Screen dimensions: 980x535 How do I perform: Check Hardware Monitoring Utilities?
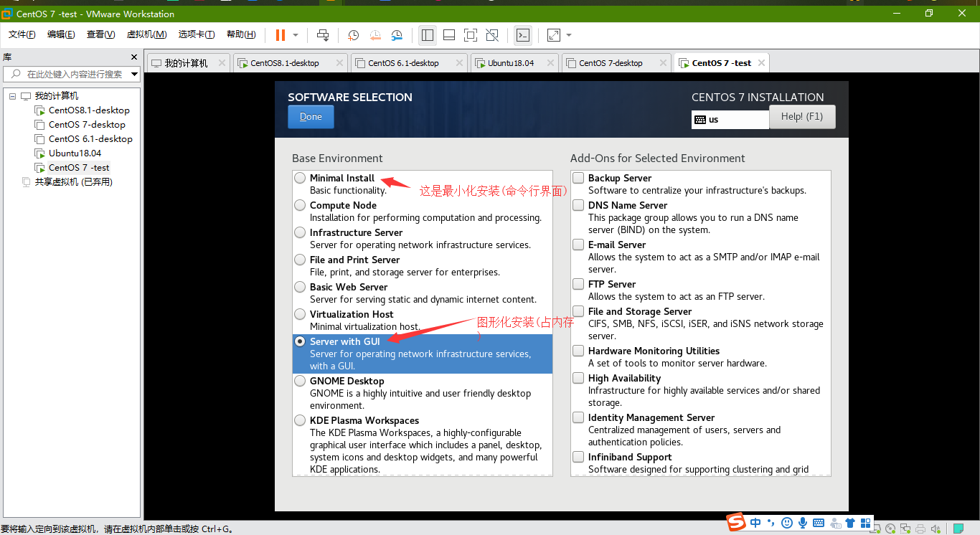(578, 350)
